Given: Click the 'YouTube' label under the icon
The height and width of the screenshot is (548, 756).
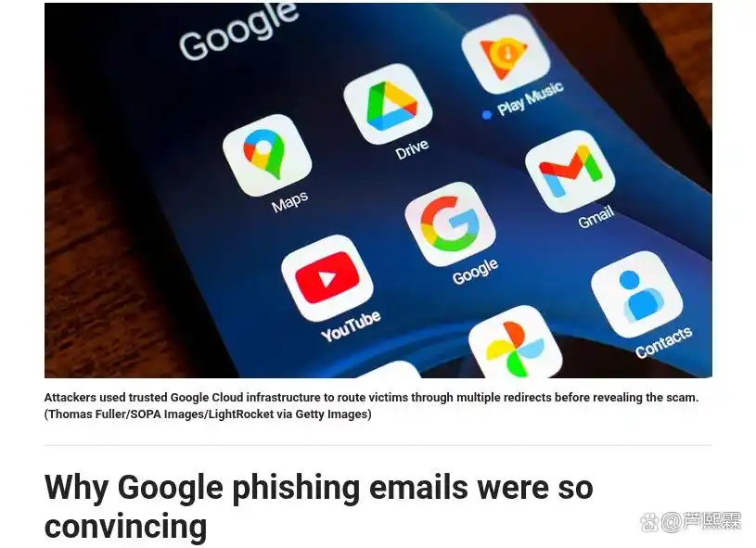Looking at the screenshot, I should [x=351, y=326].
